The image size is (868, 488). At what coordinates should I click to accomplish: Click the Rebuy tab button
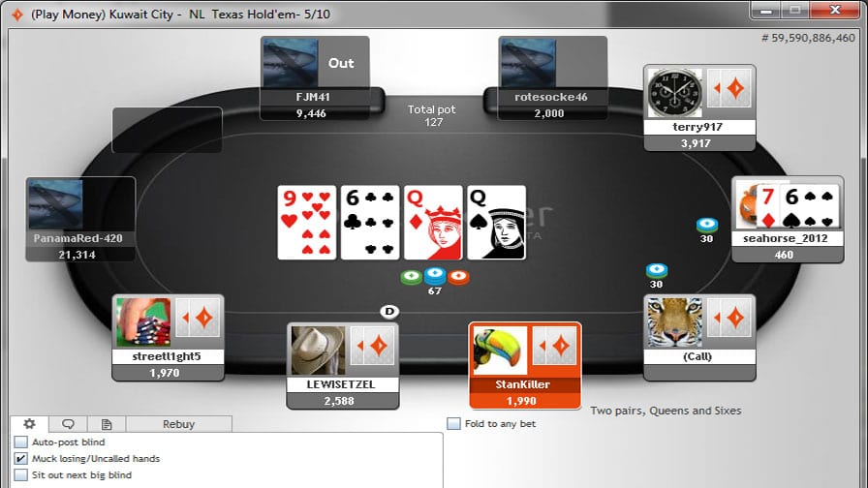click(179, 424)
